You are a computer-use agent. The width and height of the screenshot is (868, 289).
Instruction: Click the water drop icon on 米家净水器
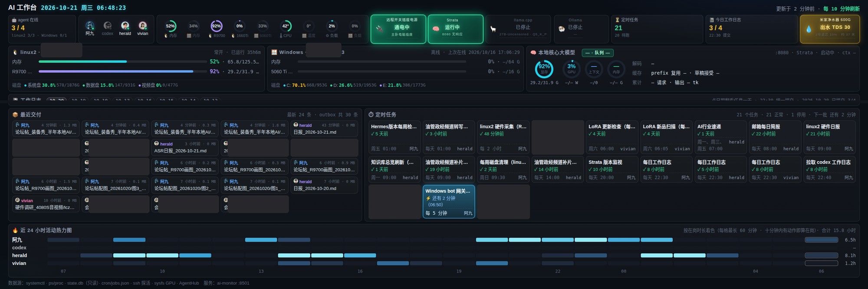(x=809, y=29)
